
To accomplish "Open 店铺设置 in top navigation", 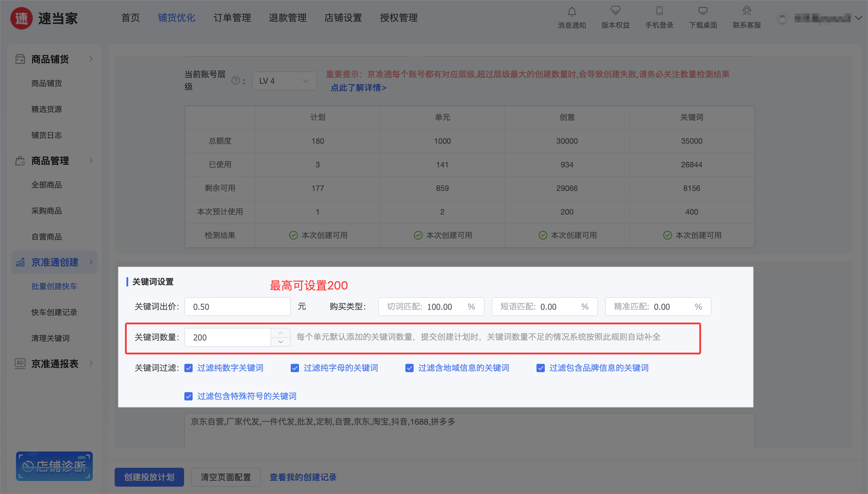I will (x=343, y=18).
